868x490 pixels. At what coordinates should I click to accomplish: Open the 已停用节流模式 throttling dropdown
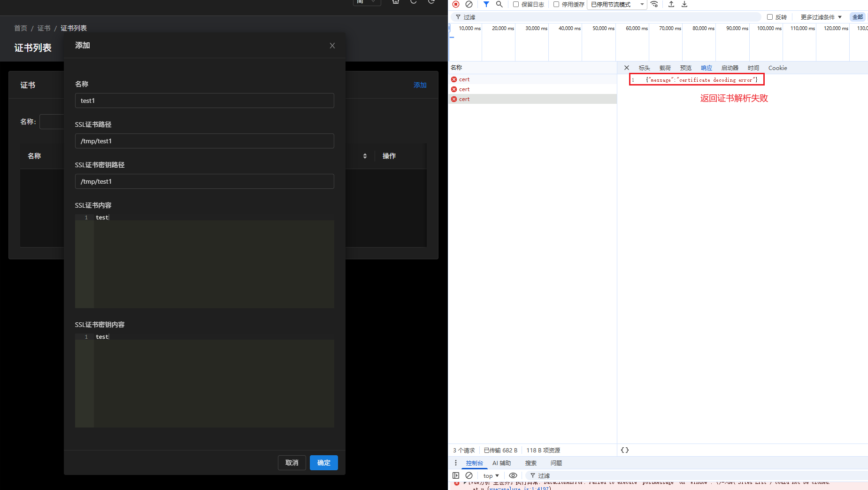coord(617,4)
